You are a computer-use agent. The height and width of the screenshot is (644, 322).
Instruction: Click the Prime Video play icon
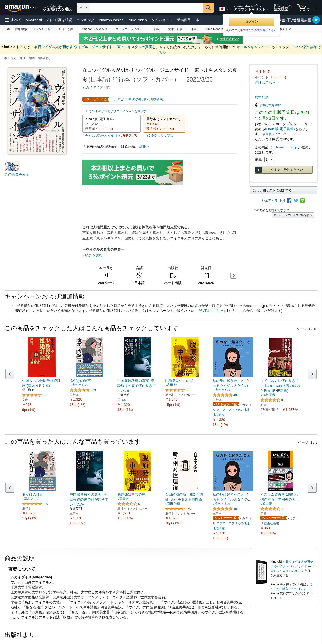[316, 20]
